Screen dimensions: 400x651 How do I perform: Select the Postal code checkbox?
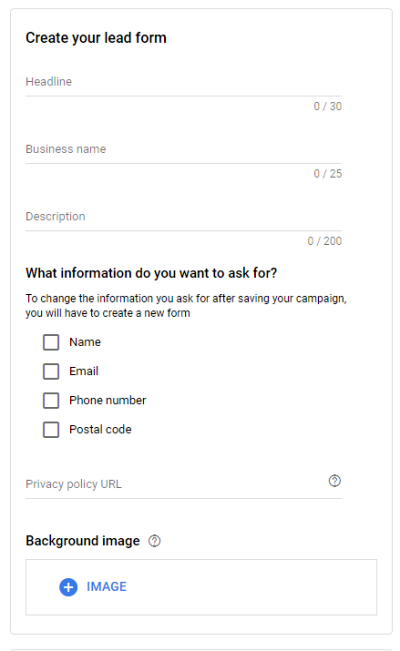click(x=51, y=430)
